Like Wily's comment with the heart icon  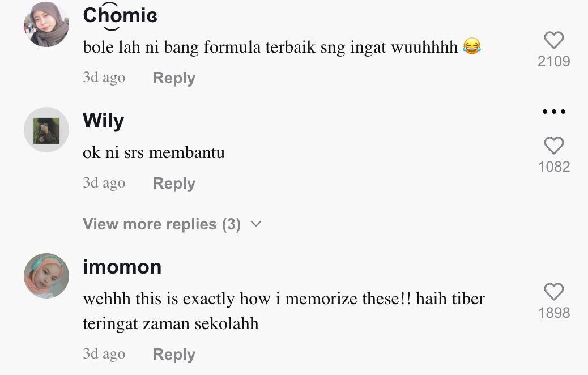click(x=554, y=146)
